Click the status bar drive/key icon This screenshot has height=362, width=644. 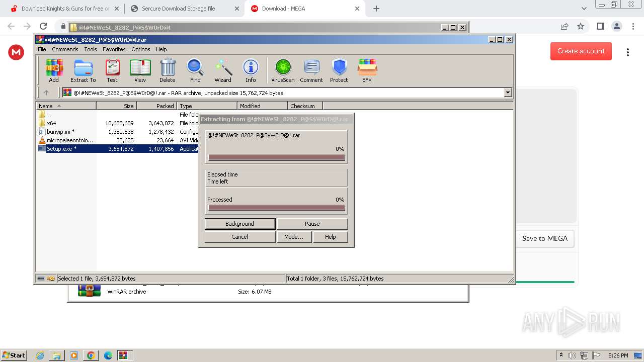(x=47, y=278)
